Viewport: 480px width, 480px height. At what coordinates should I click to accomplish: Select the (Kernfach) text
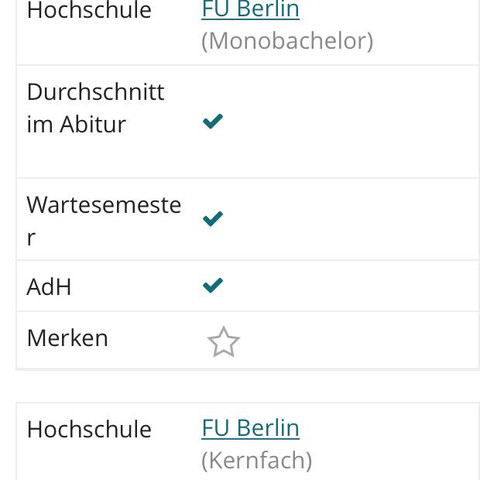257,461
